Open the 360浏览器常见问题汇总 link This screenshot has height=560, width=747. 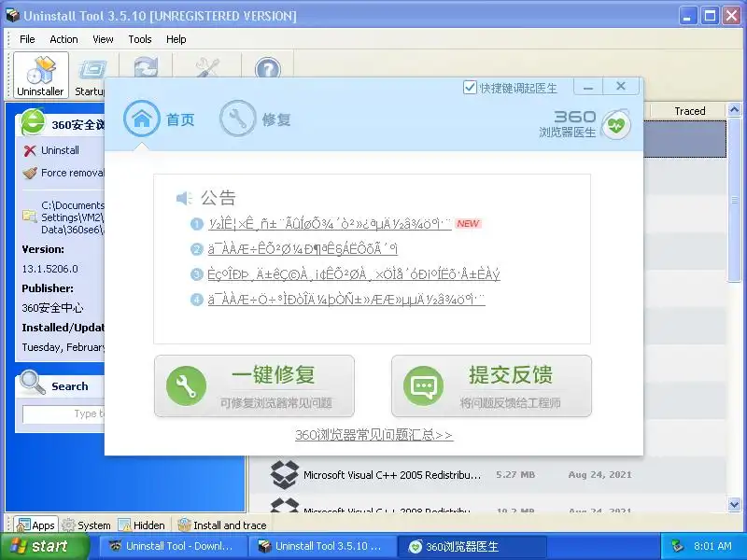click(x=374, y=435)
